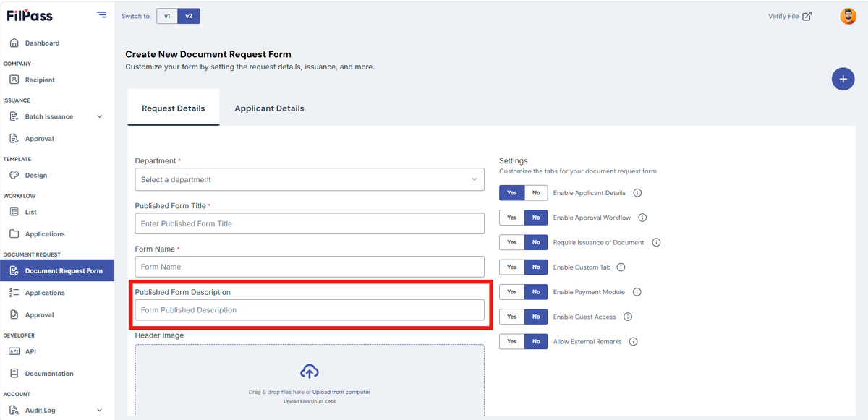Viewport: 868px width, 420px height.
Task: Set Allow External Remarks to Yes
Action: point(512,341)
